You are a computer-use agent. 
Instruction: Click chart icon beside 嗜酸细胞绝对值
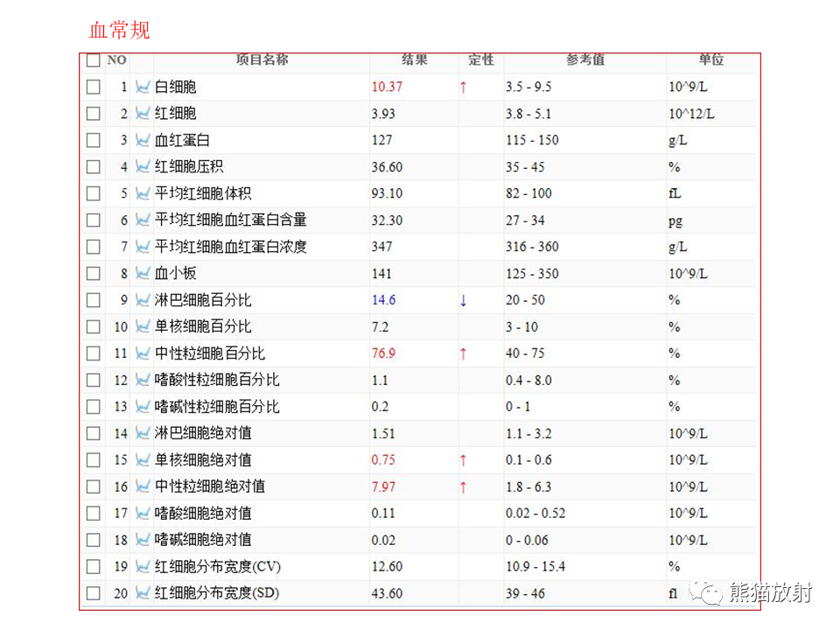[142, 514]
